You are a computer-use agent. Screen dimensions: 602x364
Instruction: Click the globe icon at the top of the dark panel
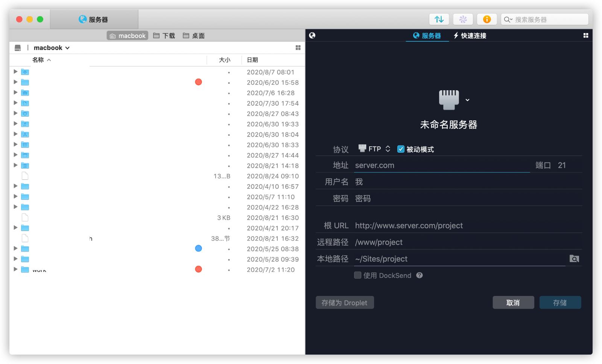pos(312,35)
